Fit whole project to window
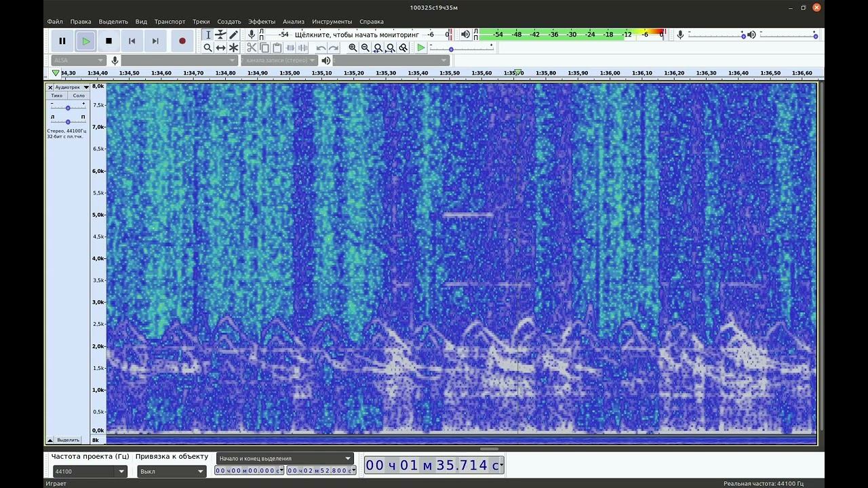This screenshot has height=488, width=868. coord(391,47)
